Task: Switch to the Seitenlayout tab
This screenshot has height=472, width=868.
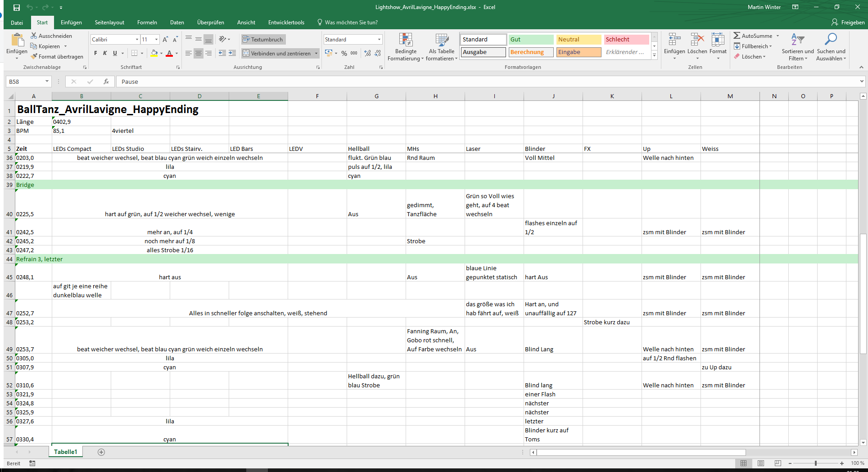Action: [109, 23]
